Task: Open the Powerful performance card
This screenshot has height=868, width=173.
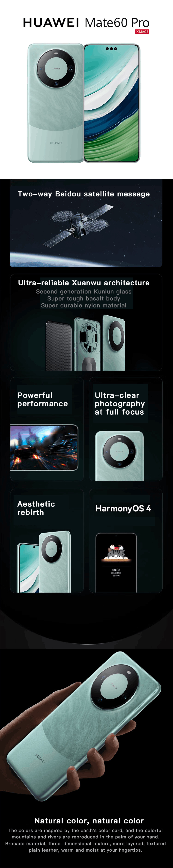Action: [x=47, y=429]
